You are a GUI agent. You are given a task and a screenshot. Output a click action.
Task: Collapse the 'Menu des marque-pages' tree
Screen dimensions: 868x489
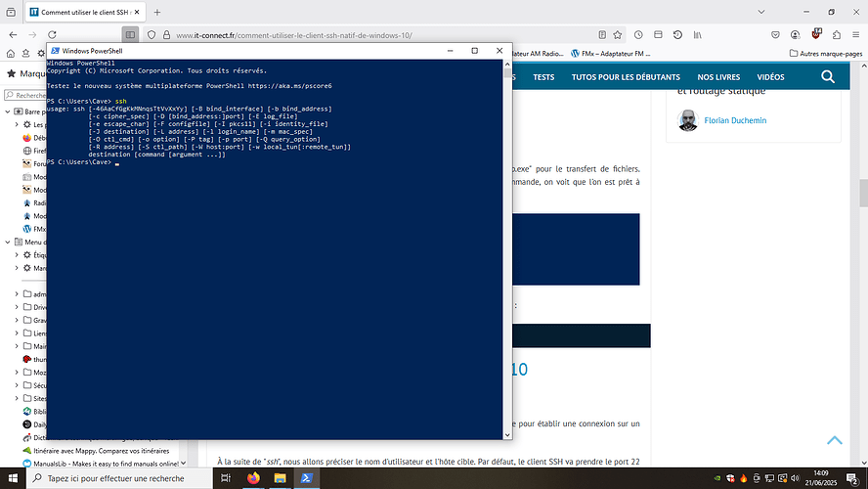8,242
